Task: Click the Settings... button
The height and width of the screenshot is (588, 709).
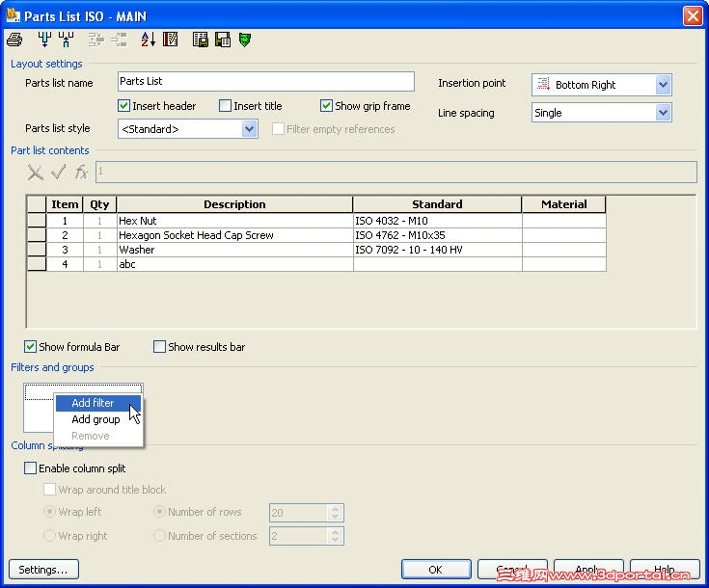Action: [x=43, y=569]
